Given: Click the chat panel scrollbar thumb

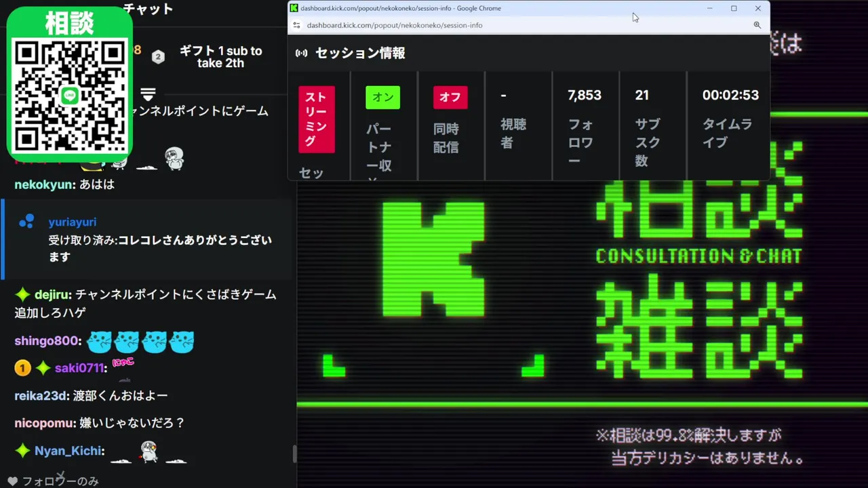Looking at the screenshot, I should (294, 454).
